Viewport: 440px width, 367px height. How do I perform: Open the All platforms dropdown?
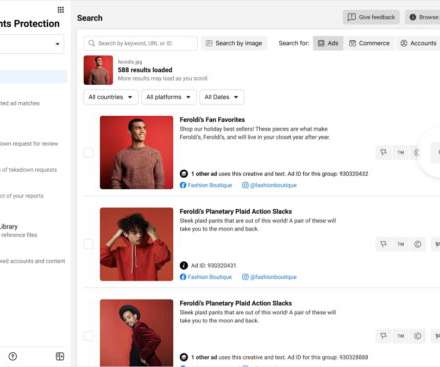click(x=168, y=97)
